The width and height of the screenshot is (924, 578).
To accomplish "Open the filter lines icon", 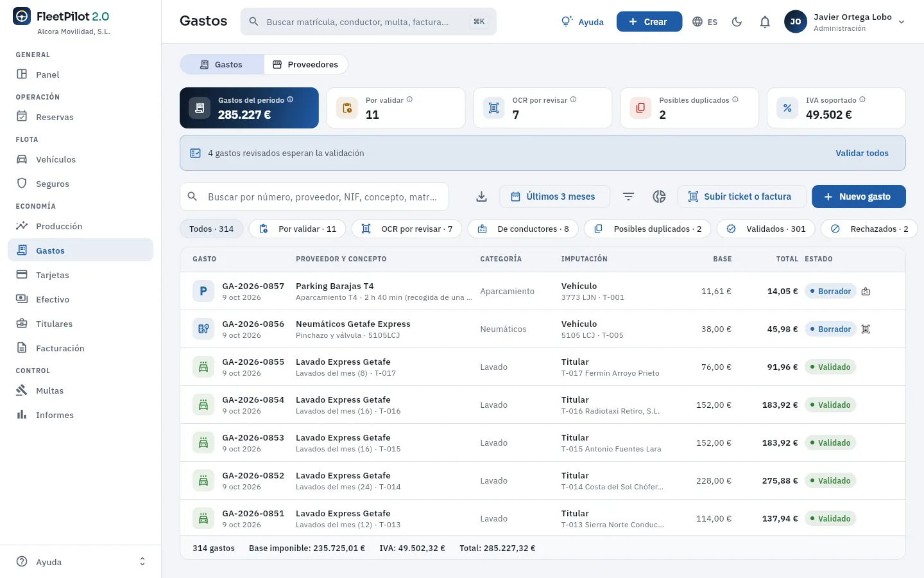I will pos(628,197).
